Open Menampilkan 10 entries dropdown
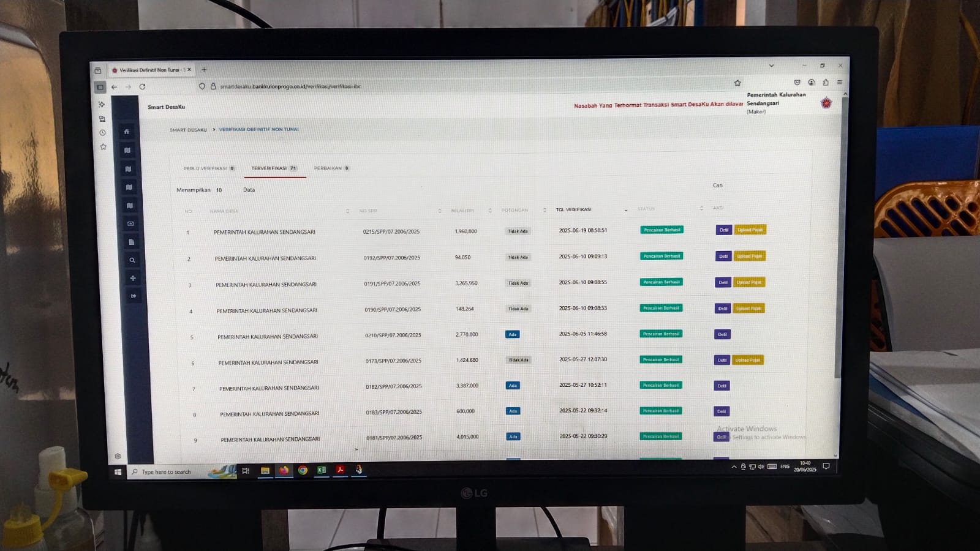 pos(219,190)
